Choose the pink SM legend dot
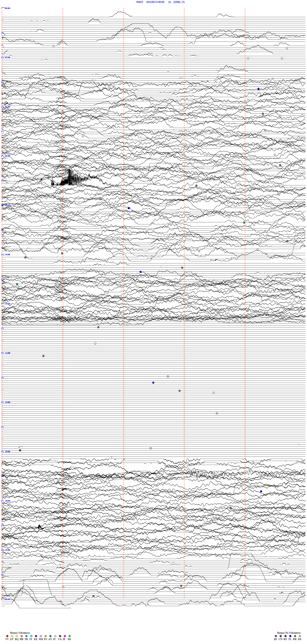307x644 pixels. pos(41,636)
